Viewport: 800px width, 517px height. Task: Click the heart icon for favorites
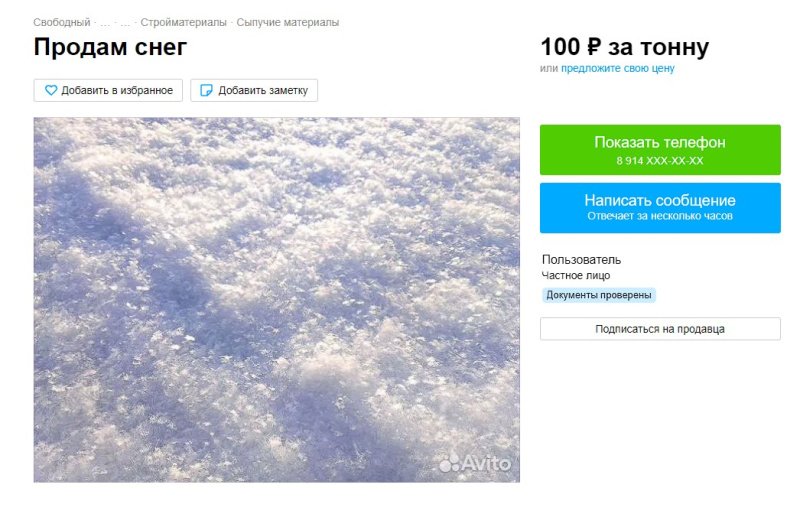pos(51,90)
